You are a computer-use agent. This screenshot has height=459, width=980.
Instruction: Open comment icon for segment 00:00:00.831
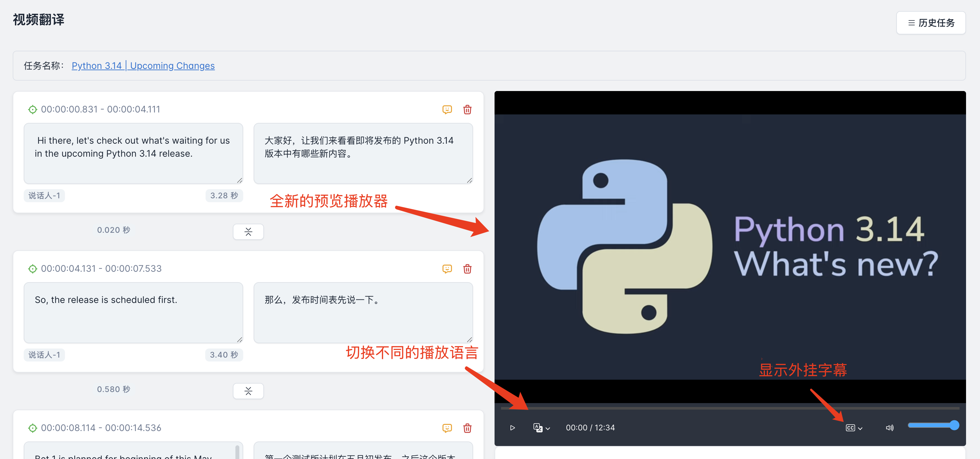pos(447,110)
